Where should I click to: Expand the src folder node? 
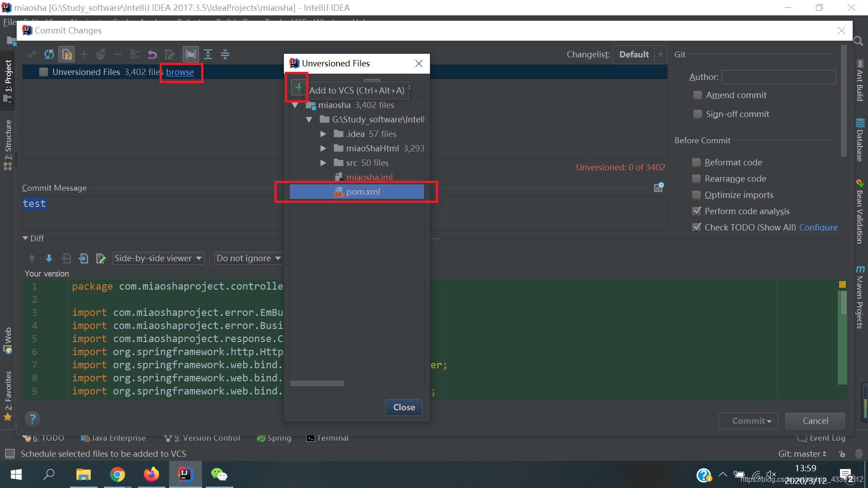tap(323, 163)
